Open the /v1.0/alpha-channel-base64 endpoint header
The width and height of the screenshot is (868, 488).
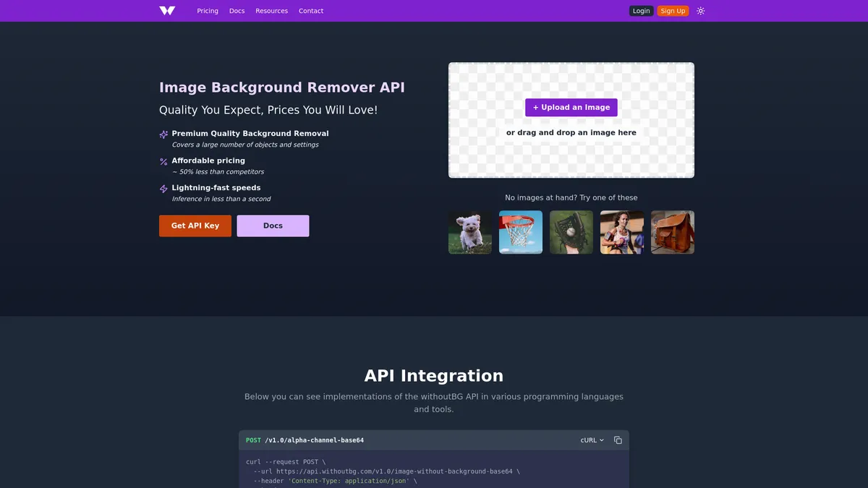point(315,440)
